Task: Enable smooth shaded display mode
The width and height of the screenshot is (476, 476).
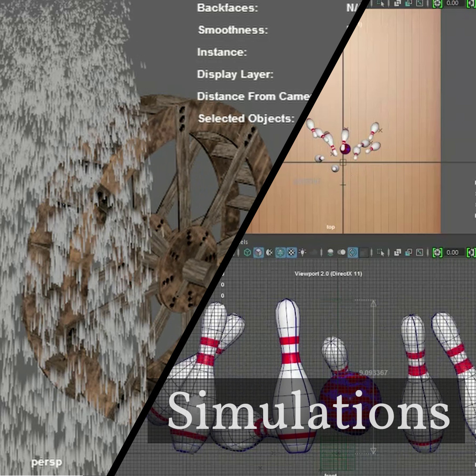Action: click(x=258, y=252)
